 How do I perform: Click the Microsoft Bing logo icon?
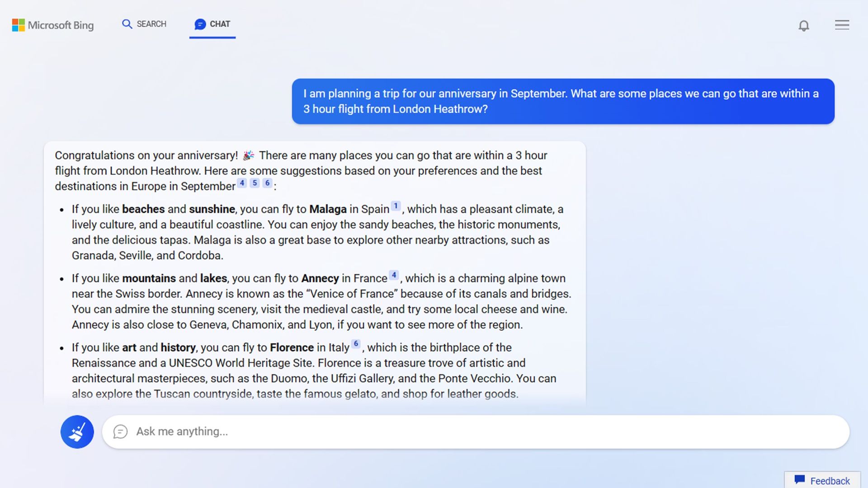point(17,24)
